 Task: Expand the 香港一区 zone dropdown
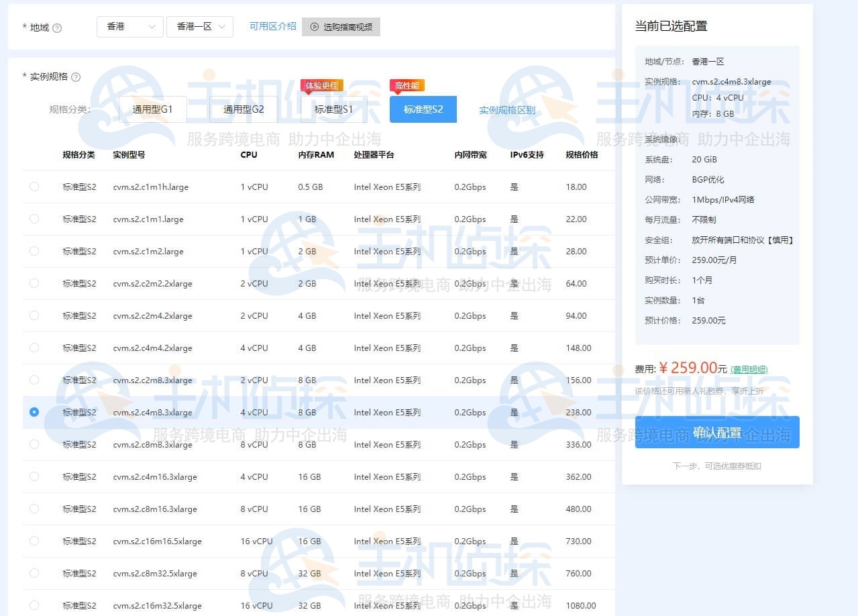(200, 27)
